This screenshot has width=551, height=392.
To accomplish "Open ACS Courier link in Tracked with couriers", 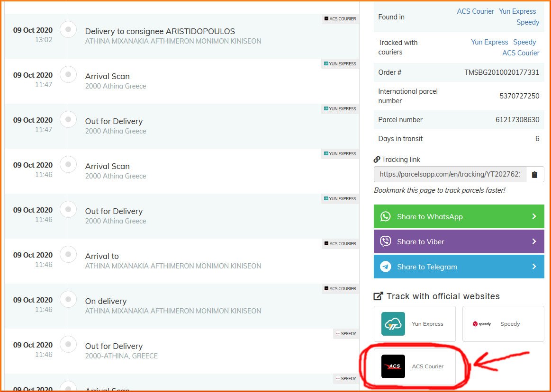I will pyautogui.click(x=521, y=53).
